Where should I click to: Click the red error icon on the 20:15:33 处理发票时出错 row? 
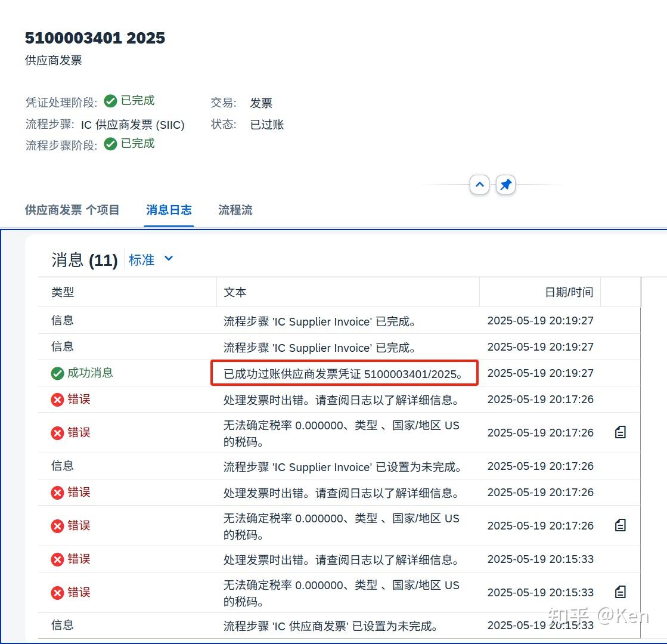(x=57, y=559)
